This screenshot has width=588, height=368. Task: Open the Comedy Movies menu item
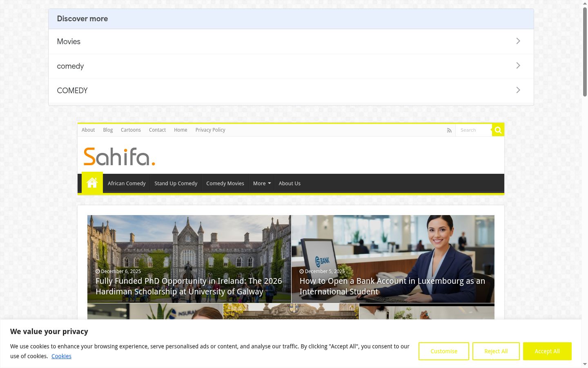[225, 183]
